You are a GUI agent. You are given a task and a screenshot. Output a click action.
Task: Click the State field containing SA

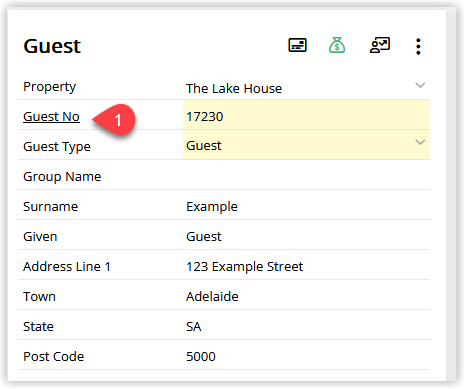(306, 326)
